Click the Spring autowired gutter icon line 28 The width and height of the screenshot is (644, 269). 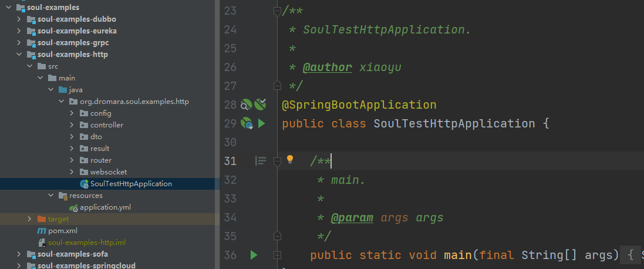pyautogui.click(x=260, y=105)
